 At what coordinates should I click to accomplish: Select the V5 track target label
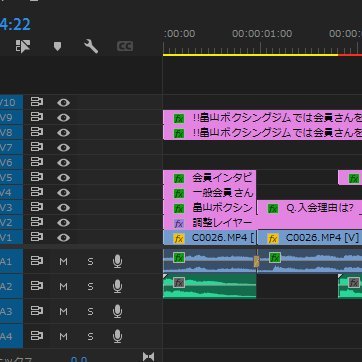tap(11, 177)
